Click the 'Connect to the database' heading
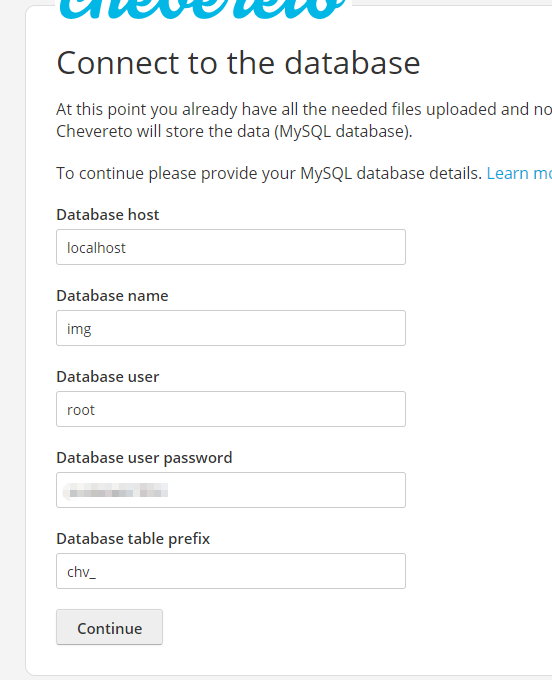This screenshot has width=552, height=680. pyautogui.click(x=238, y=63)
